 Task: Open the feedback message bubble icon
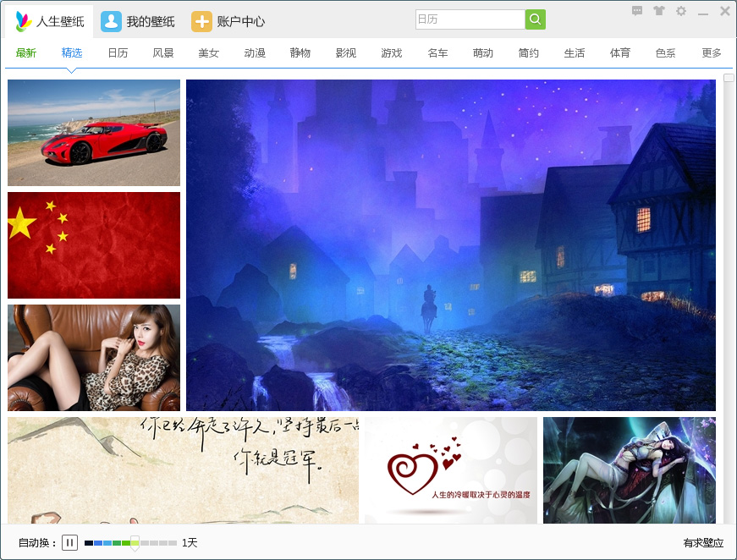637,11
